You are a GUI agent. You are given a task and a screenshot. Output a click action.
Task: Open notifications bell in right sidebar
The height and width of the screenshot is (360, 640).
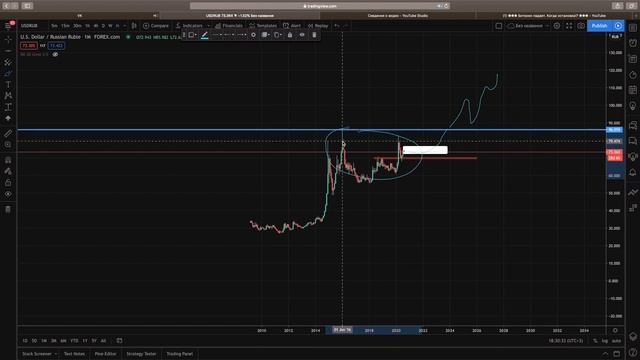pyautogui.click(x=633, y=173)
